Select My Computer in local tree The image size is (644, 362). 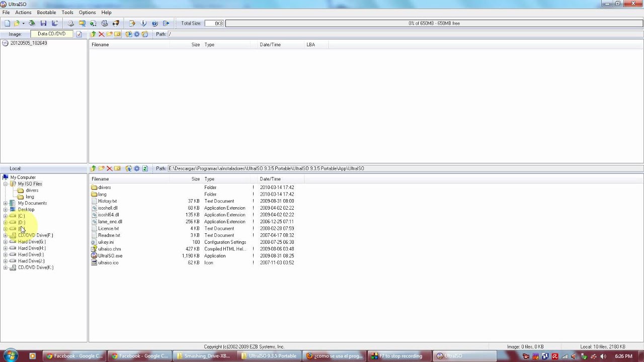coord(23,177)
